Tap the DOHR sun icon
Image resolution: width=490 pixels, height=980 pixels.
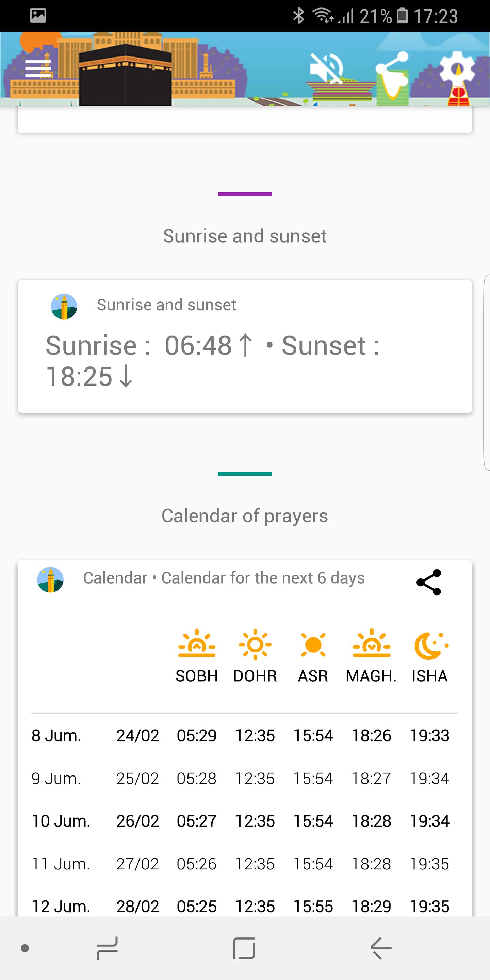click(x=255, y=644)
